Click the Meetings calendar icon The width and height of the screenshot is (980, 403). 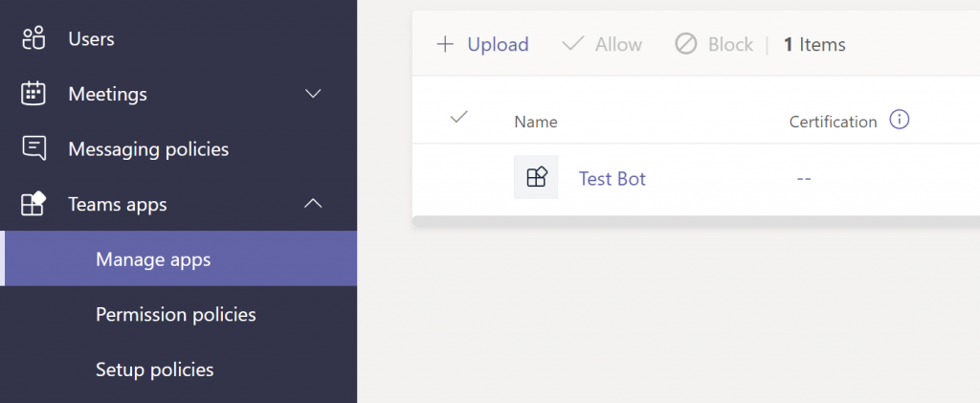pos(34,94)
